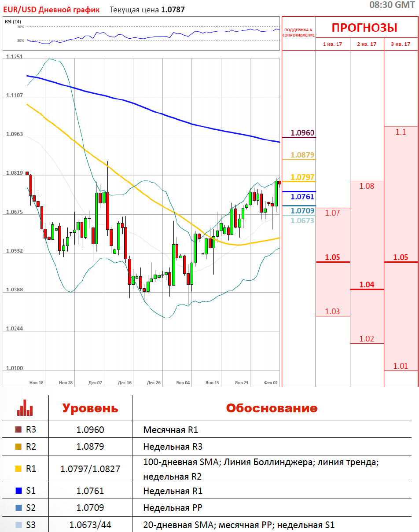This screenshot has width=419, height=532.
Task: Click the 1.0761 support level label
Action: click(302, 197)
